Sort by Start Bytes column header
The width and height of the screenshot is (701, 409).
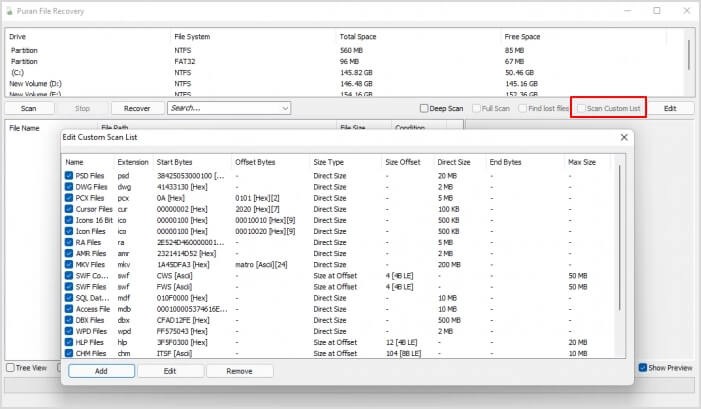pyautogui.click(x=174, y=162)
